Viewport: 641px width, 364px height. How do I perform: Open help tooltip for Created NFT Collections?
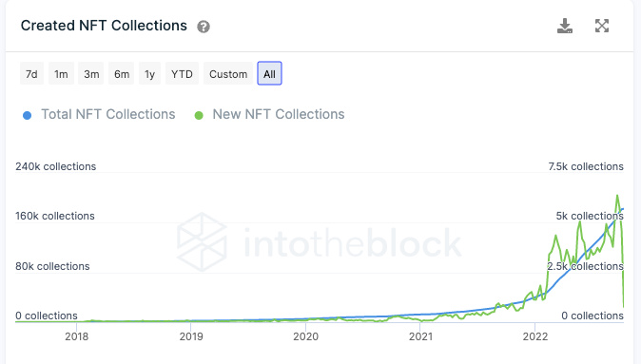[x=204, y=27]
